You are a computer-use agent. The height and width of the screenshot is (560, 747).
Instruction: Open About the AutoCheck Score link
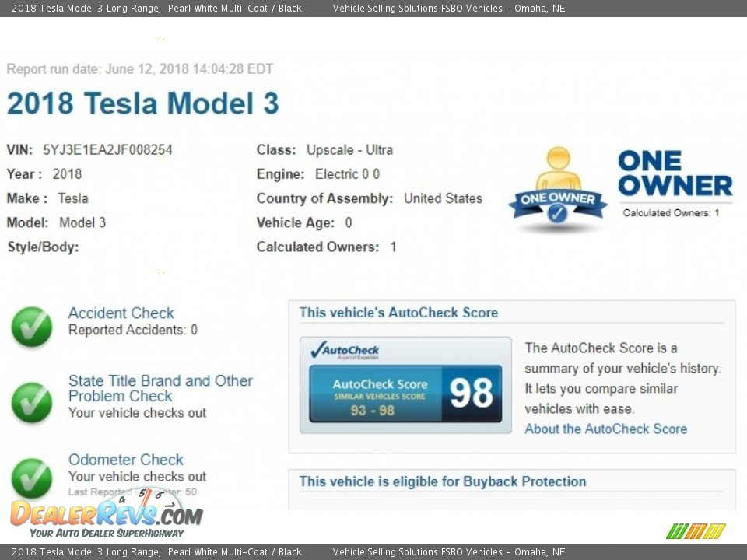(x=606, y=429)
